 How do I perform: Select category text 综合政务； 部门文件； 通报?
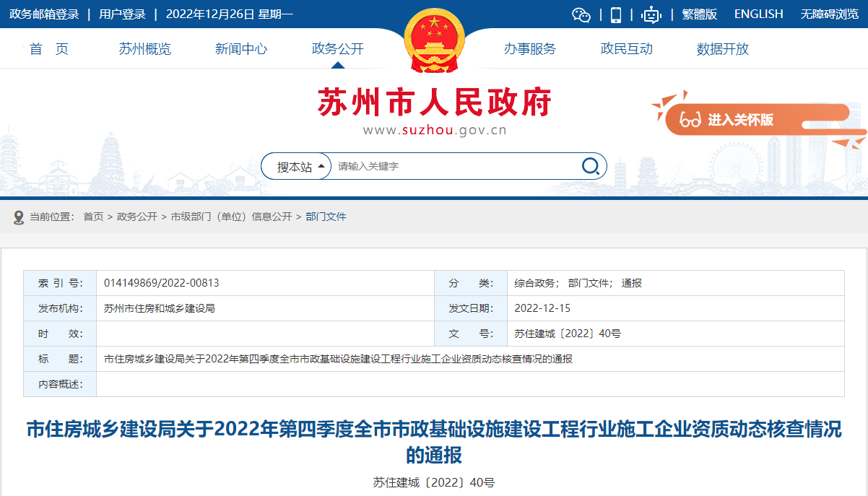[x=578, y=283]
